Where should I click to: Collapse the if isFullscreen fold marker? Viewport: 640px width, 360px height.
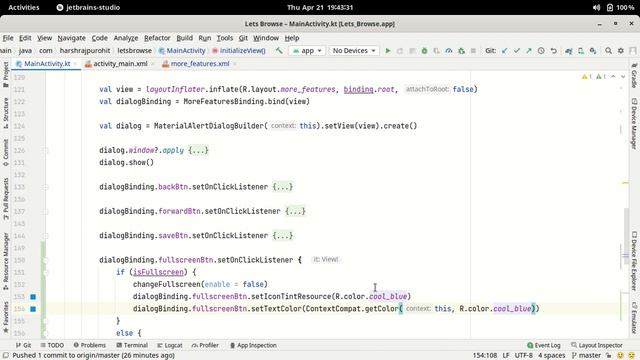46,272
